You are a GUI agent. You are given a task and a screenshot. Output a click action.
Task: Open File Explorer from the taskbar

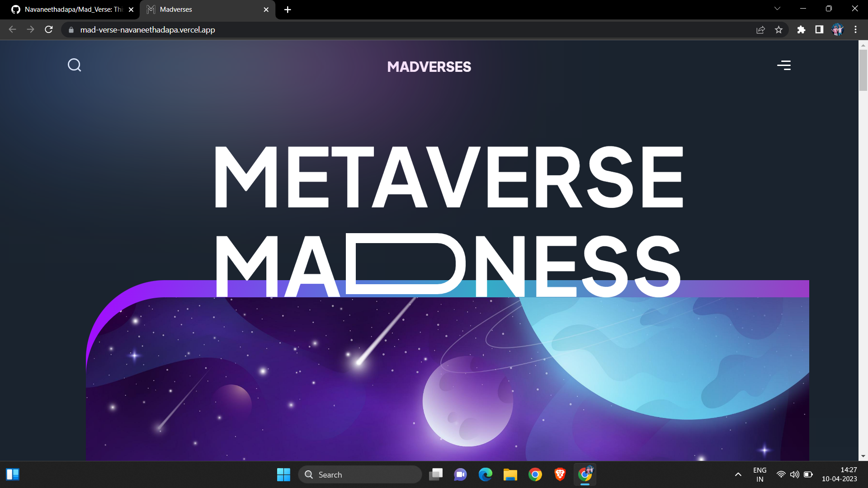tap(510, 474)
